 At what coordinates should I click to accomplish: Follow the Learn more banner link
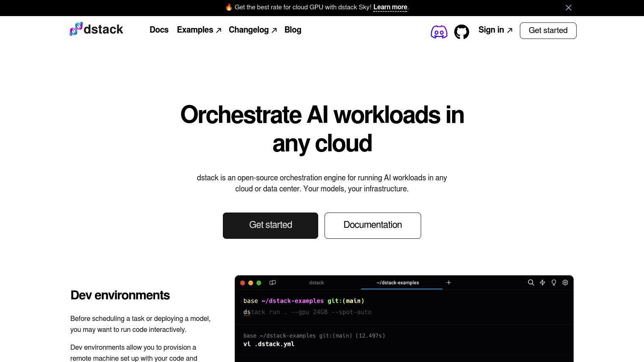click(x=390, y=7)
